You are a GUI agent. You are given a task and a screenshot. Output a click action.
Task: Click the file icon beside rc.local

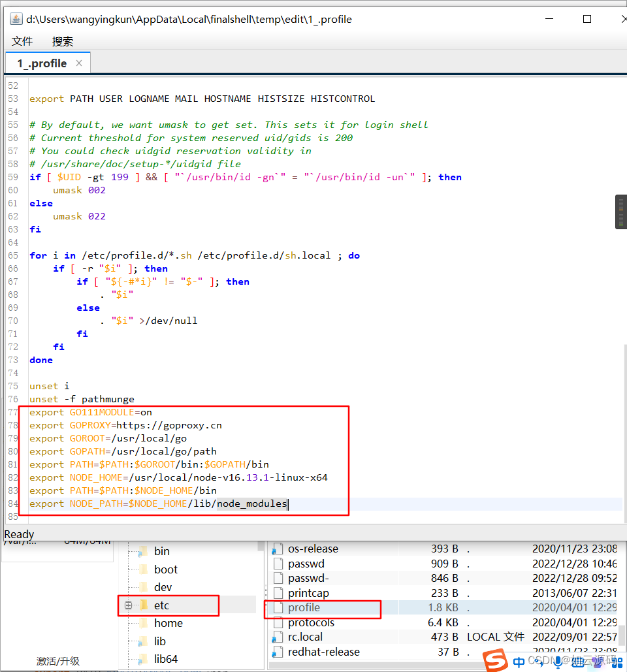point(277,636)
